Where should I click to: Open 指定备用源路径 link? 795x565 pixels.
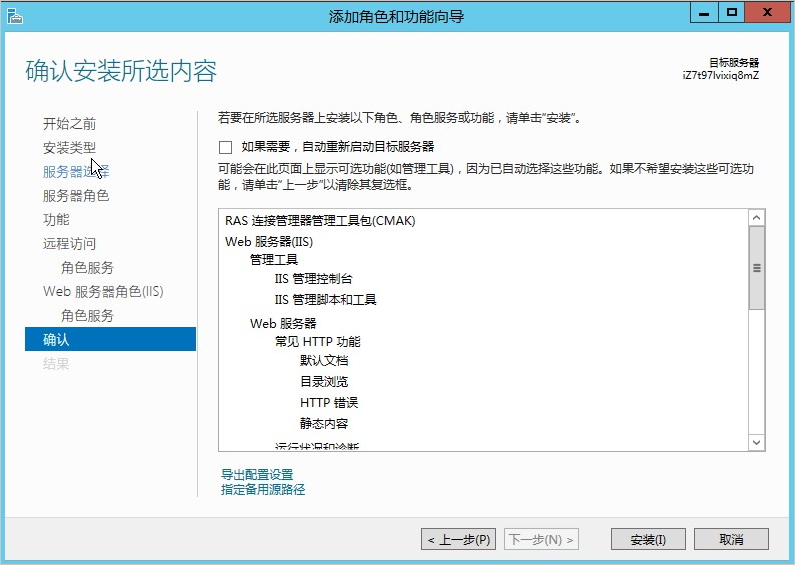263,490
